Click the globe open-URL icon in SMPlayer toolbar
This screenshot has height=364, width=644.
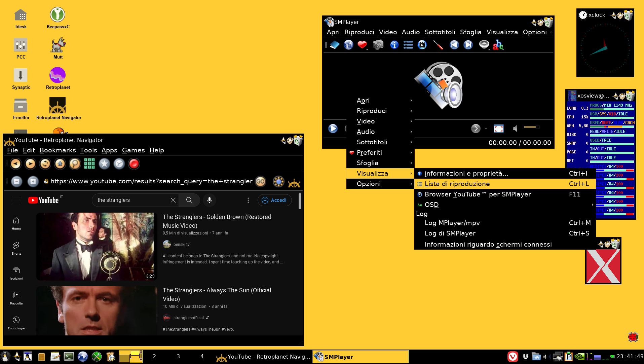348,45
